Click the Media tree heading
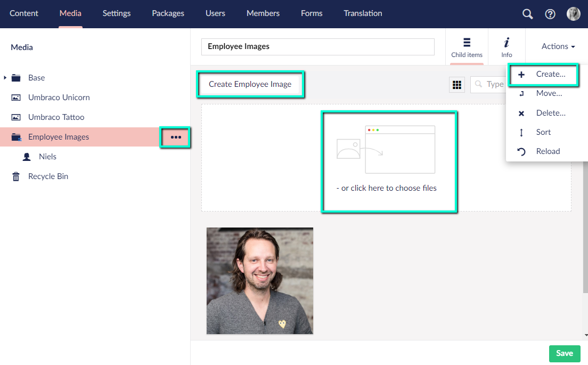This screenshot has height=365, width=588. pos(22,47)
